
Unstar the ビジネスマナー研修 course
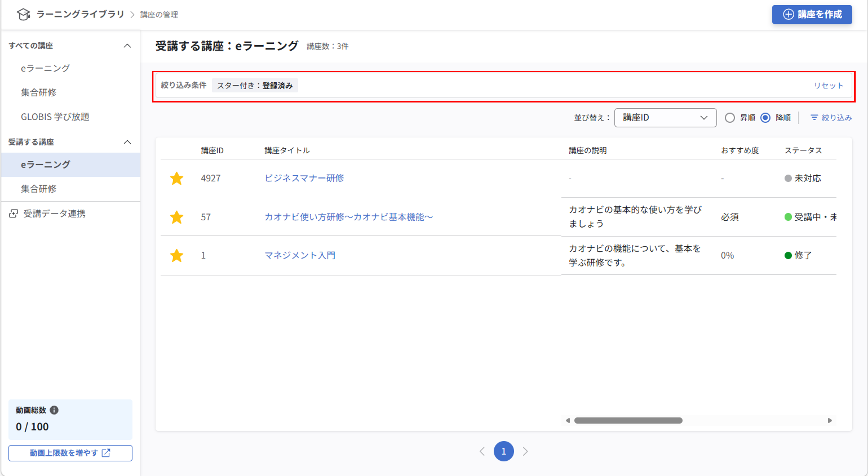pyautogui.click(x=177, y=178)
